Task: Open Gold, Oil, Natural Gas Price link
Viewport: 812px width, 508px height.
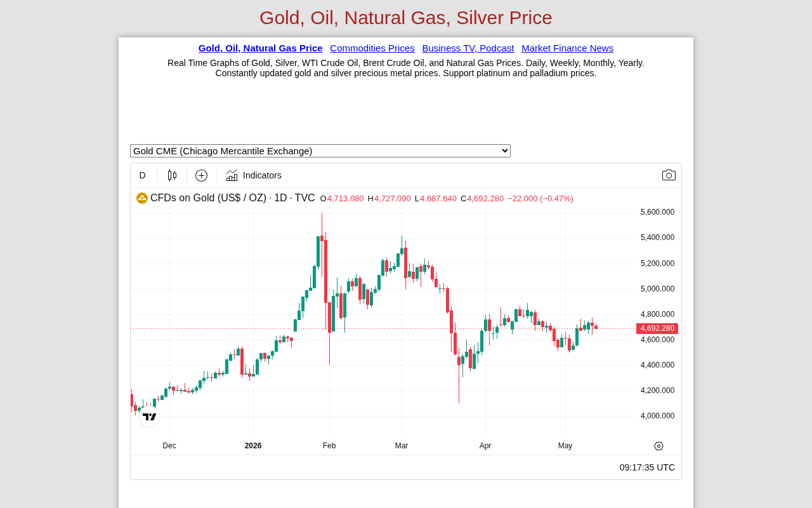Action: [260, 48]
